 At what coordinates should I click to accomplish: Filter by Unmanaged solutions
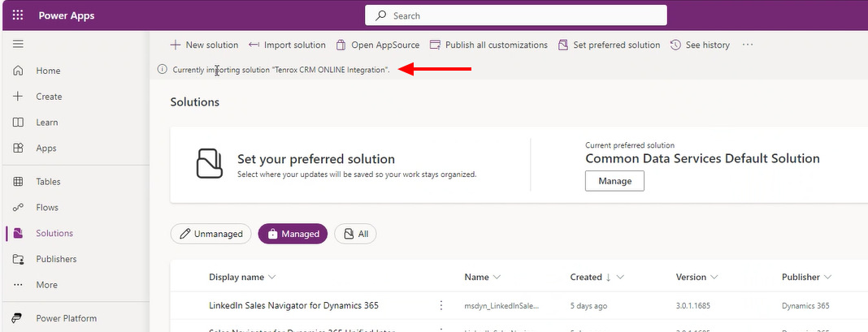211,234
